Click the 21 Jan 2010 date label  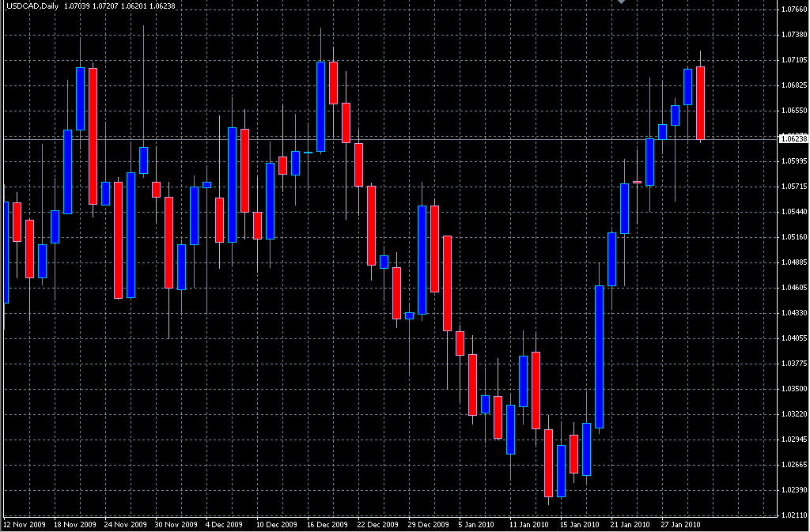point(630,525)
